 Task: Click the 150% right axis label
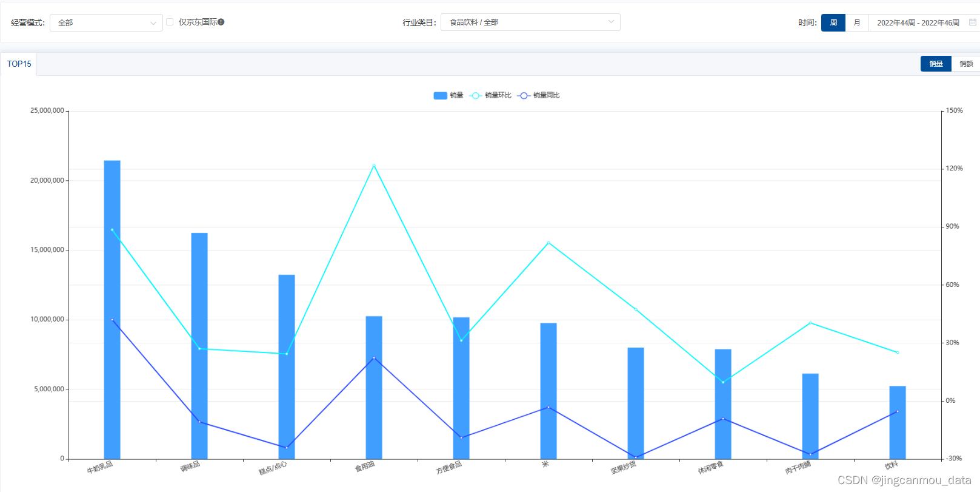click(x=955, y=110)
